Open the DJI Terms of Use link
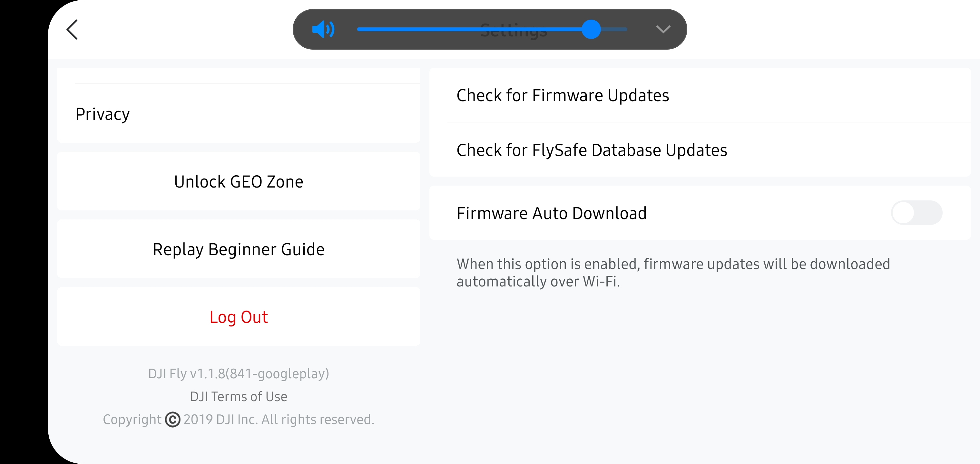980x464 pixels. [239, 396]
